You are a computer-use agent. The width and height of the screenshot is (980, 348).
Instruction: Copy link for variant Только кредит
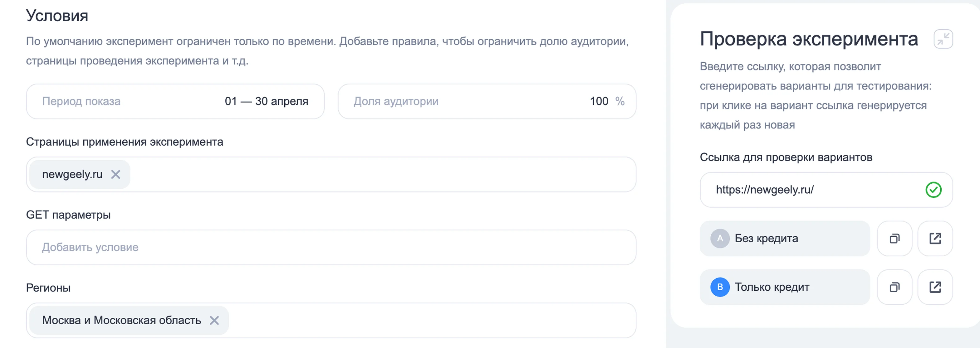894,287
